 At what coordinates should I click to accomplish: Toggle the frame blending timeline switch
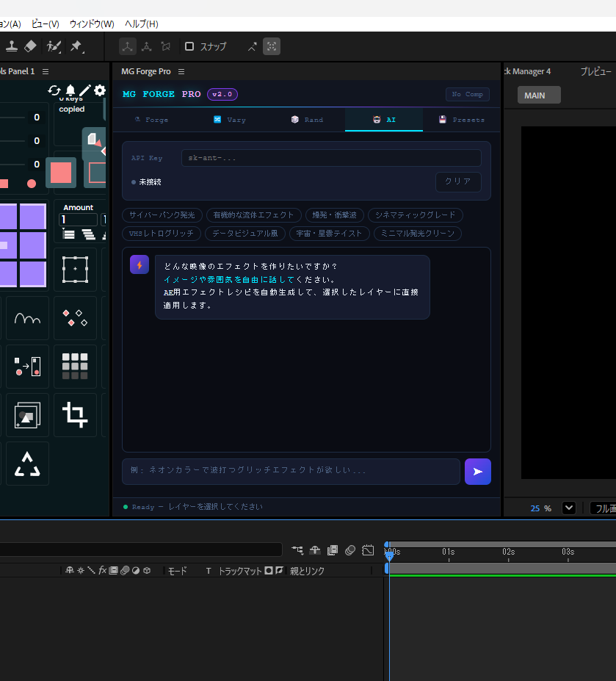point(333,550)
